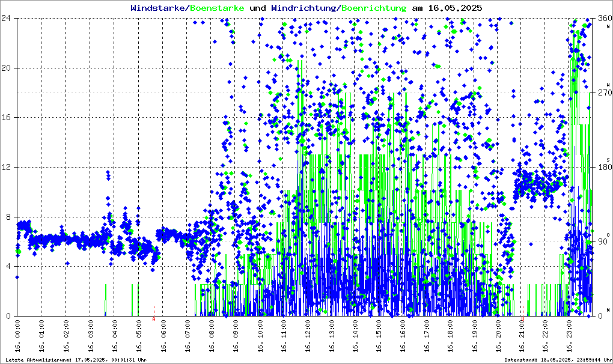This screenshot has width=613, height=364.
Task: Click the 'S' compass label above 180
Action: (608, 159)
